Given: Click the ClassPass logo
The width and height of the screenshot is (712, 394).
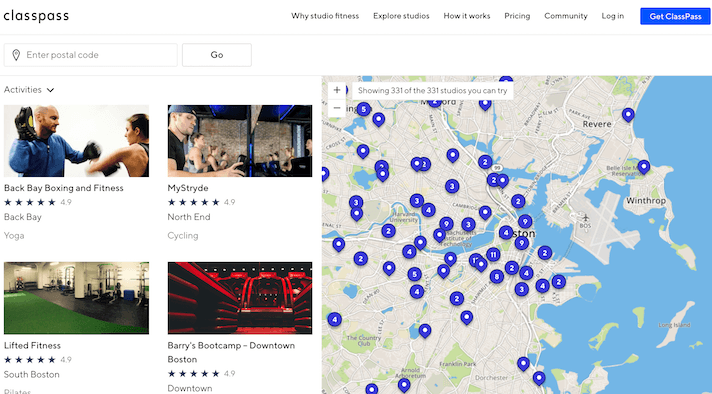Looking at the screenshot, I should click(x=36, y=16).
